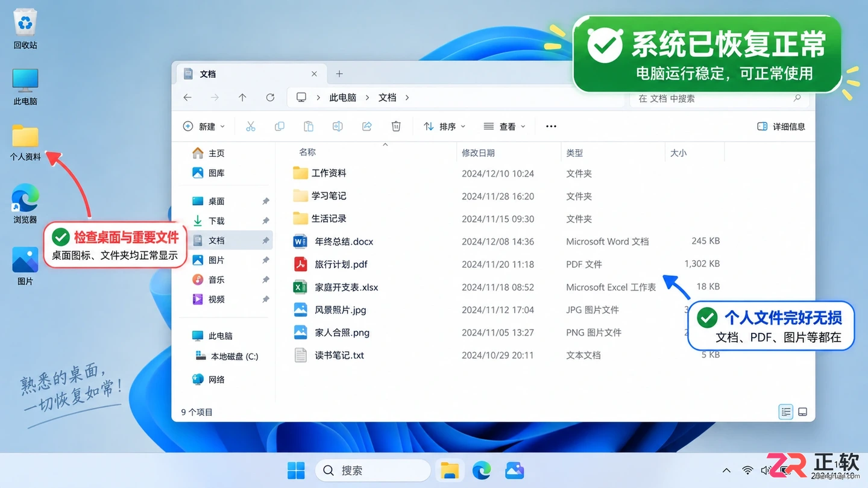Select the 图片 desktop icon

25,266
